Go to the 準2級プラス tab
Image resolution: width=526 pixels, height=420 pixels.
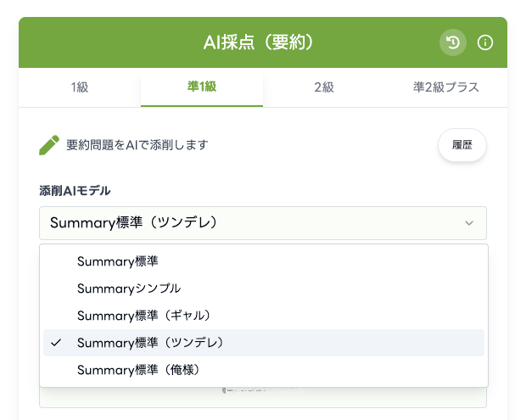pos(446,87)
